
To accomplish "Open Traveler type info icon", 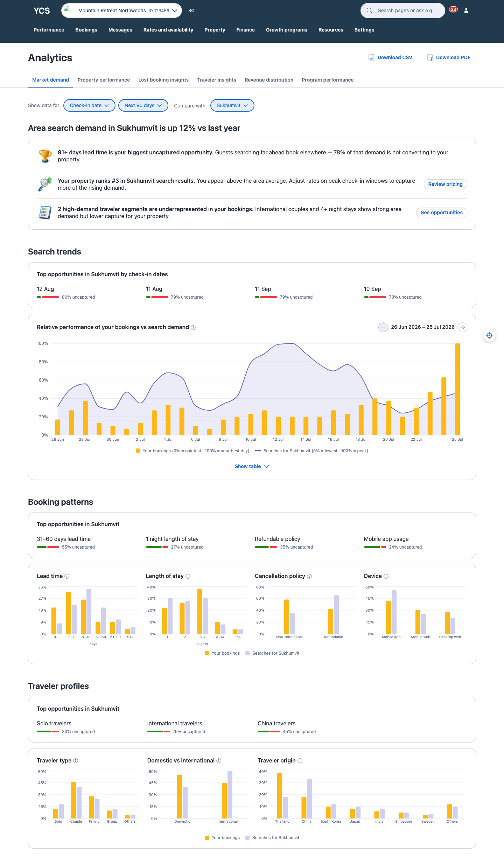I will 76,761.
